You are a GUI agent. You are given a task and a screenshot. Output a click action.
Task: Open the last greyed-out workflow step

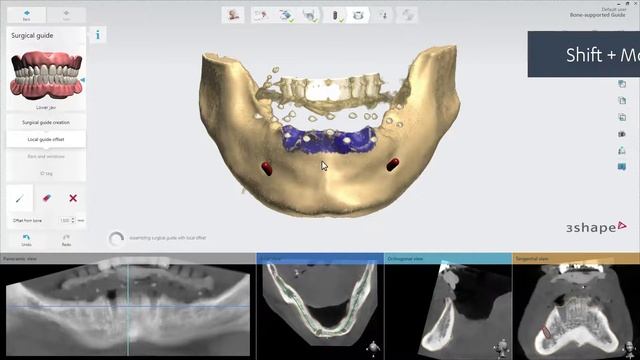tap(407, 16)
